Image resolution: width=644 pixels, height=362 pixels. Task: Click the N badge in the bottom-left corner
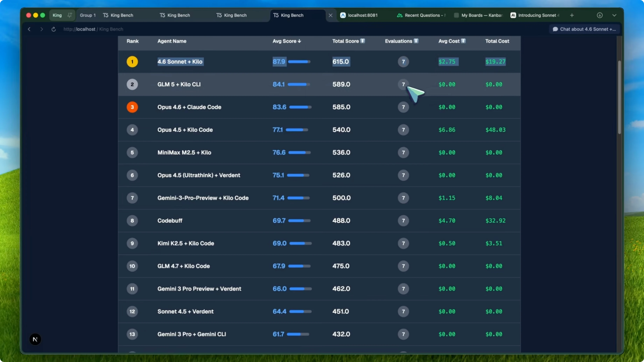(x=35, y=339)
